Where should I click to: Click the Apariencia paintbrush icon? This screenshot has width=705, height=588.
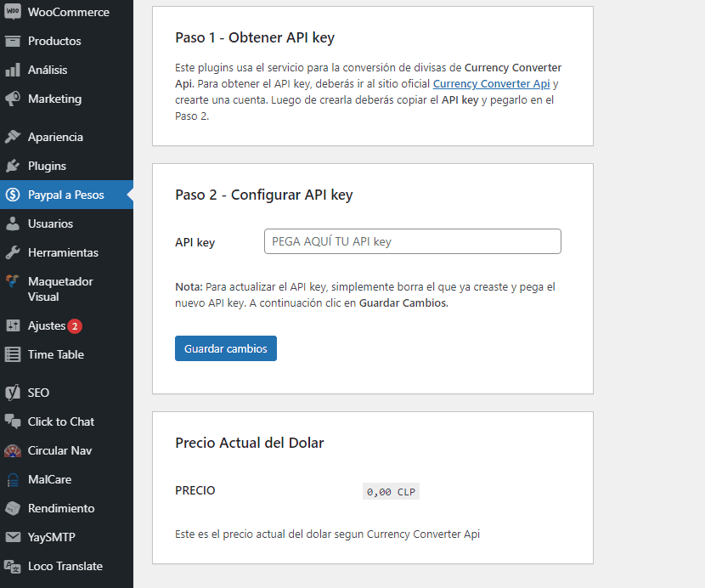click(13, 137)
